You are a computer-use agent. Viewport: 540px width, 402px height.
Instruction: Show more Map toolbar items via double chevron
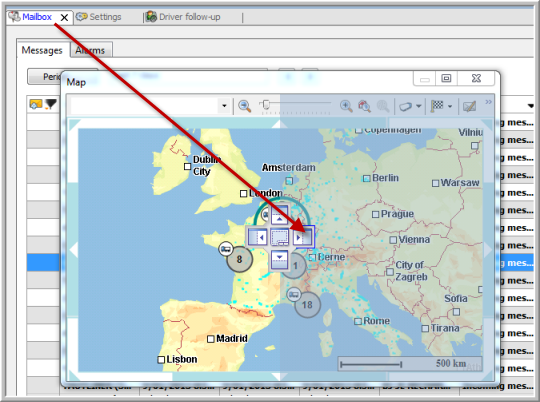[x=488, y=102]
